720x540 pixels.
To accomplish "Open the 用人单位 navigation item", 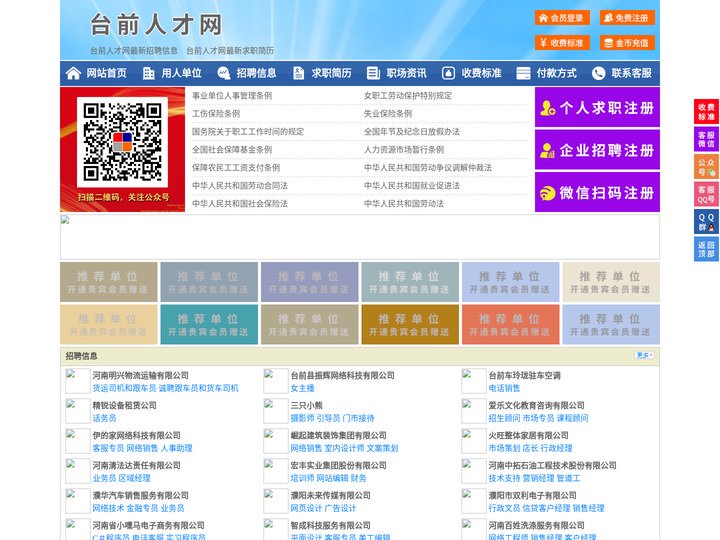I will (181, 73).
